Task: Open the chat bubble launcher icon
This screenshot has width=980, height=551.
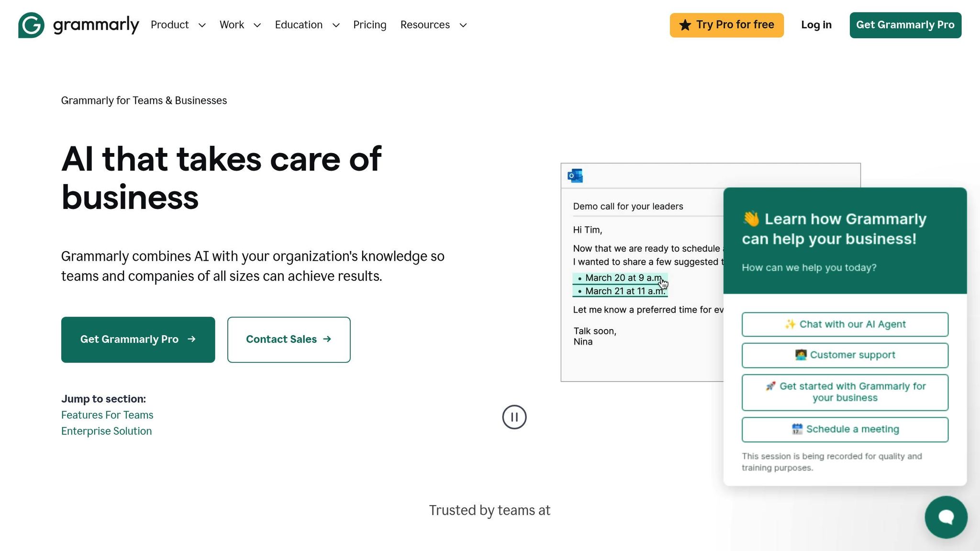Action: pos(946,517)
